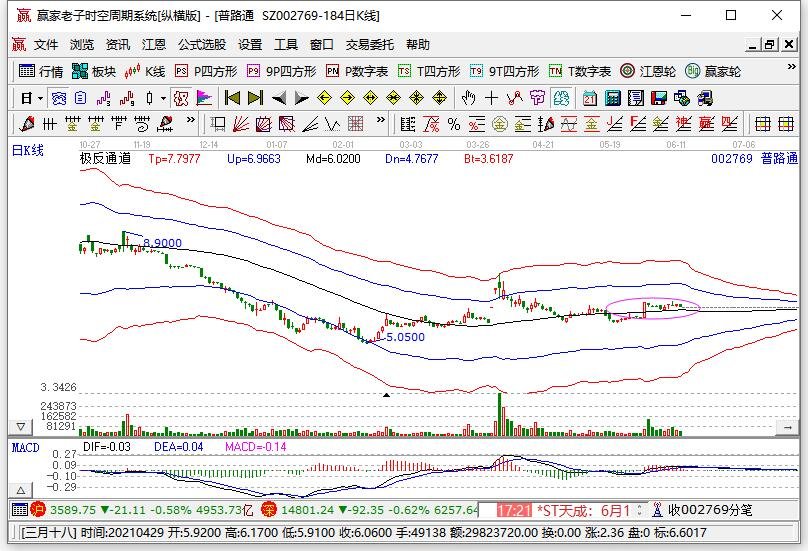The width and height of the screenshot is (808, 551).
Task: Toggle the 极反 channel icon
Action: (181, 98)
